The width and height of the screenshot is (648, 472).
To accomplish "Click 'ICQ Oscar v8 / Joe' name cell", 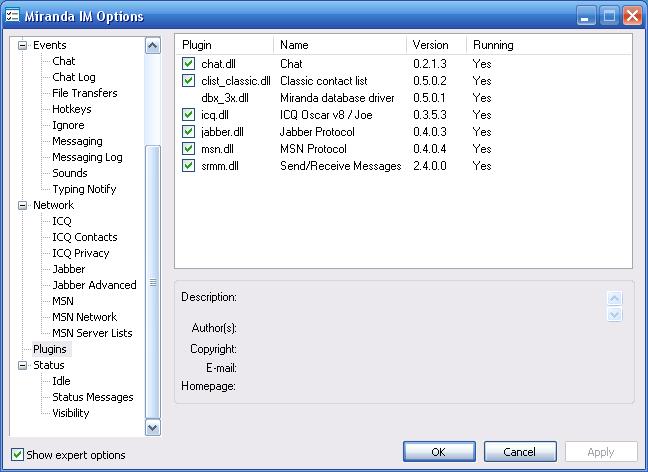I will click(326, 114).
